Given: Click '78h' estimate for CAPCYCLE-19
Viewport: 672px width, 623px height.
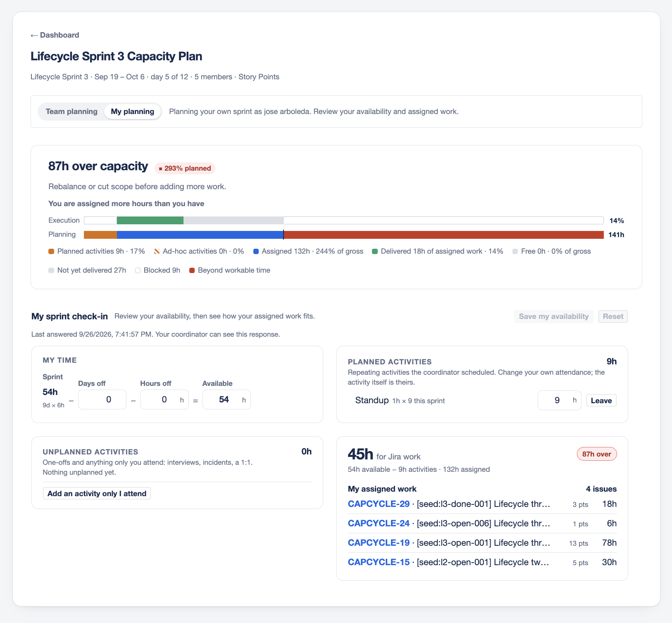Looking at the screenshot, I should click(609, 543).
